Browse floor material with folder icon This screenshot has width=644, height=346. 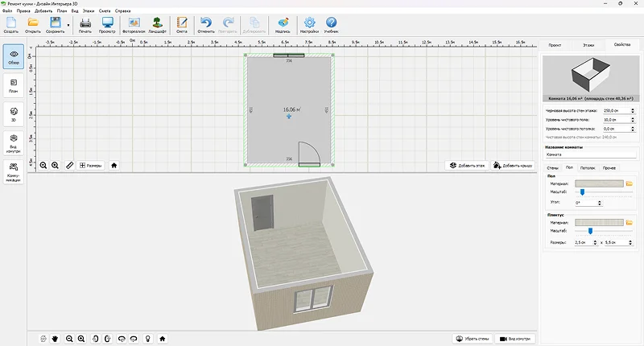(x=630, y=183)
